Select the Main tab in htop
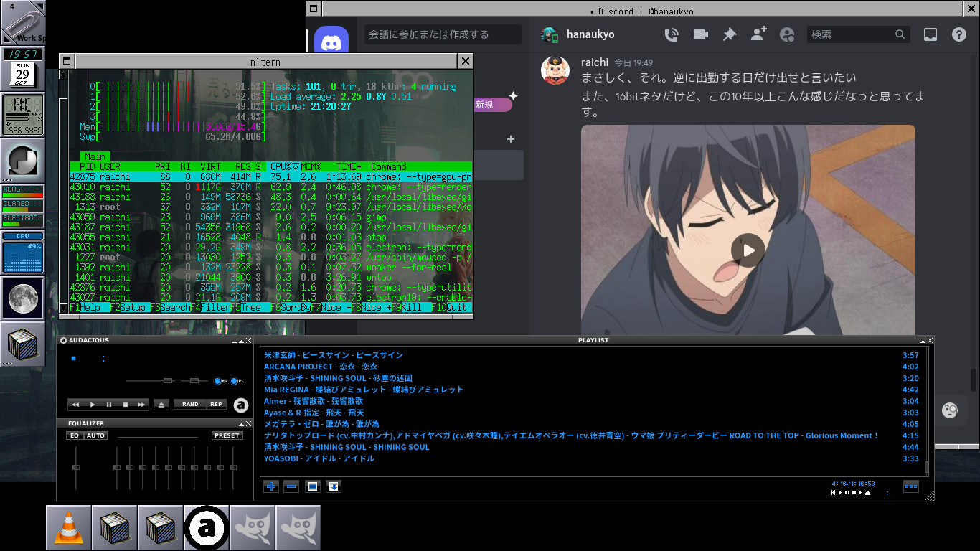 (95, 156)
